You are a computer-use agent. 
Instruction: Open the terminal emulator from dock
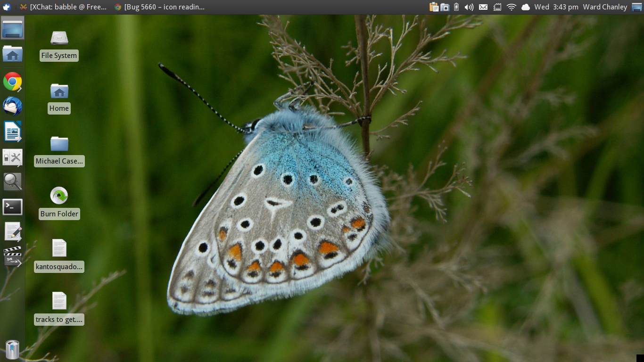point(13,207)
